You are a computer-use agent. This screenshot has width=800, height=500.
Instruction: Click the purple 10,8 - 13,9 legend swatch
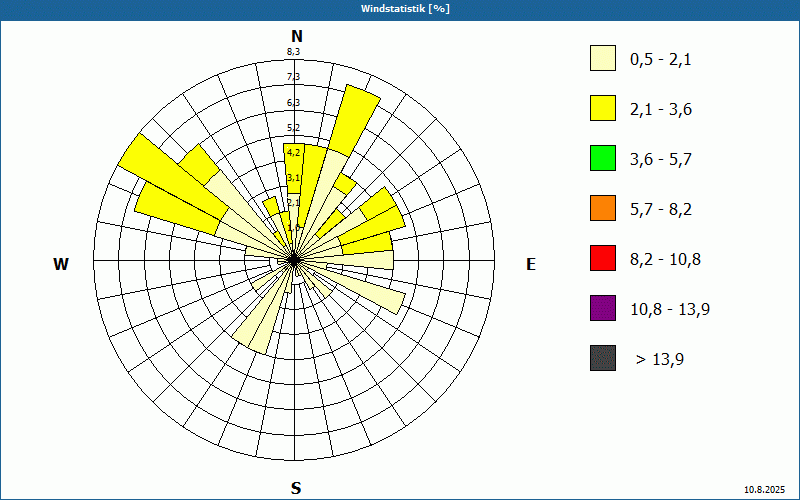pos(603,308)
